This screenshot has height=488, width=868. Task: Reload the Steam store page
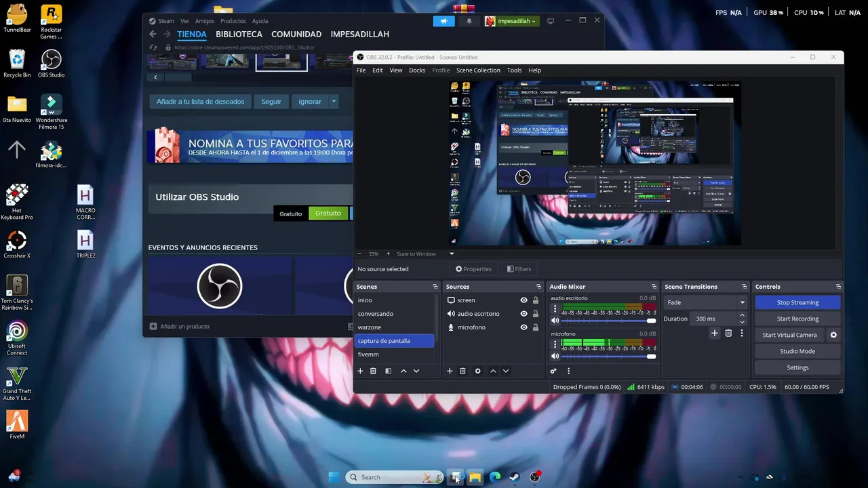[153, 47]
